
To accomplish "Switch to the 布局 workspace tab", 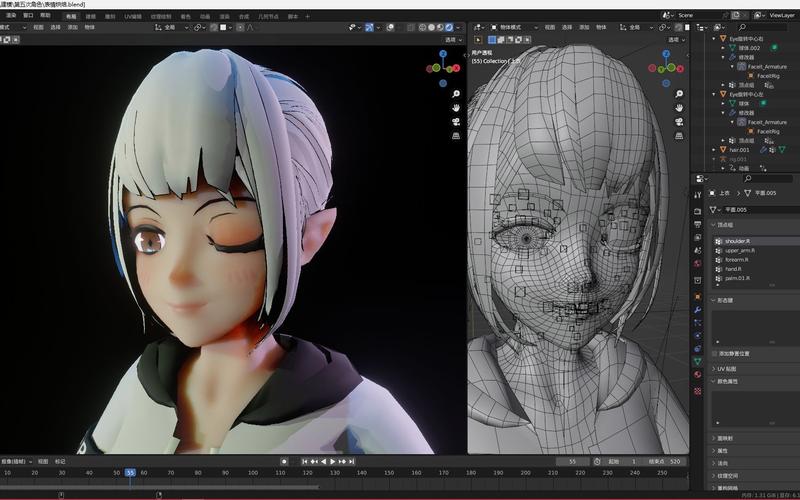I will coord(71,16).
